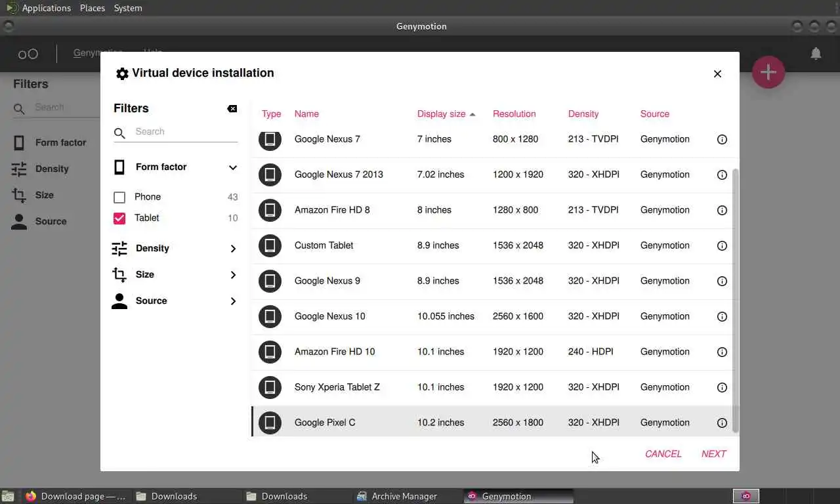Click the Form factor phone icon in dialog
Viewport: 840px width, 504px height.
(x=119, y=167)
